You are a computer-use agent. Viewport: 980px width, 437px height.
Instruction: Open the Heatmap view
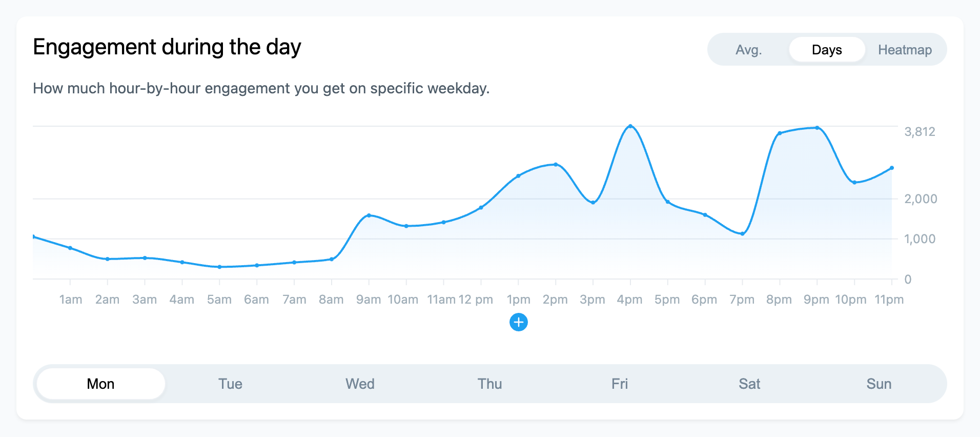tap(905, 50)
